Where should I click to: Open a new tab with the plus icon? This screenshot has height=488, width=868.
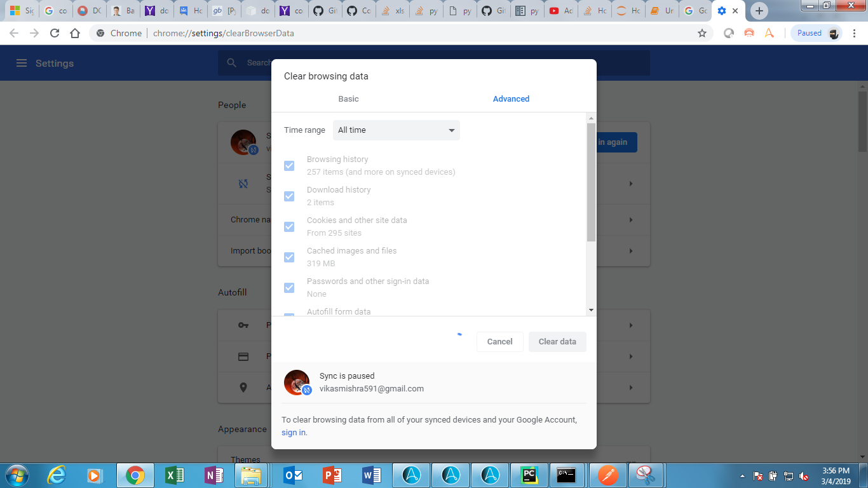(x=759, y=11)
